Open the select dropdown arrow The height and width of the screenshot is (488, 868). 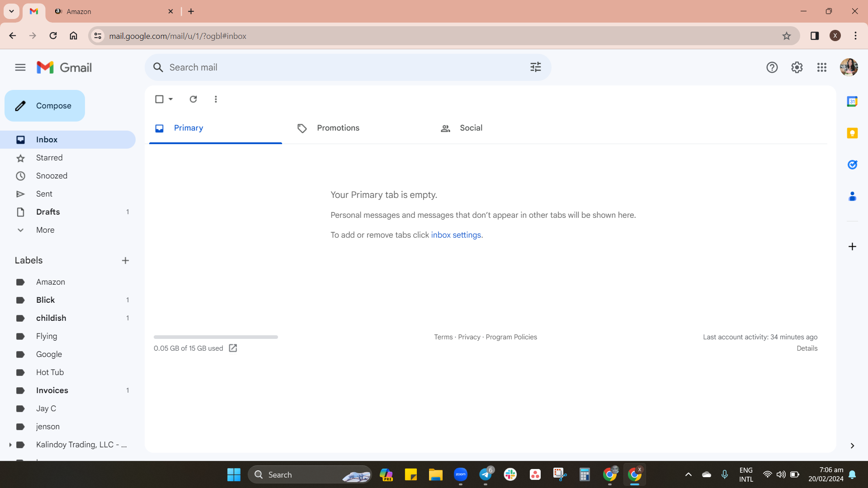coord(171,99)
